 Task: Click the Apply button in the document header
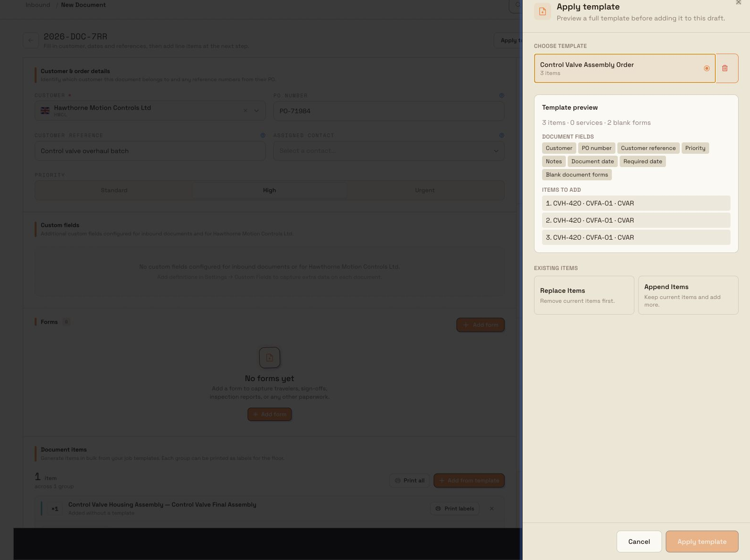(x=508, y=40)
